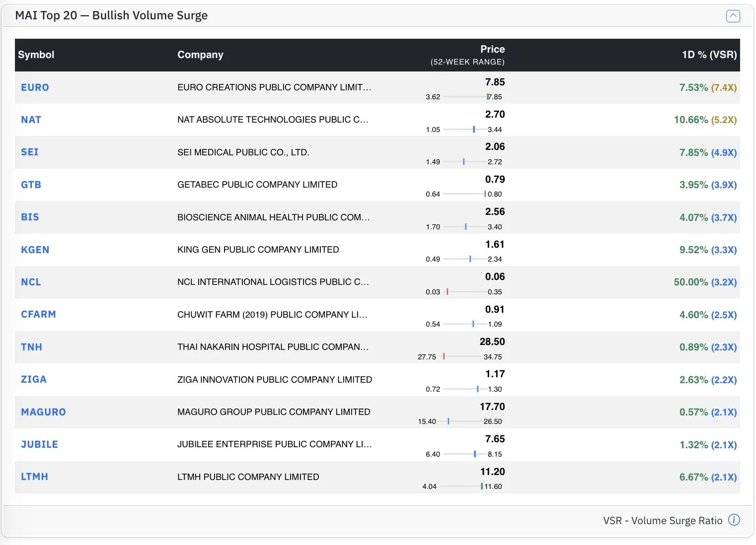Click the 28.50 price value

(x=492, y=341)
